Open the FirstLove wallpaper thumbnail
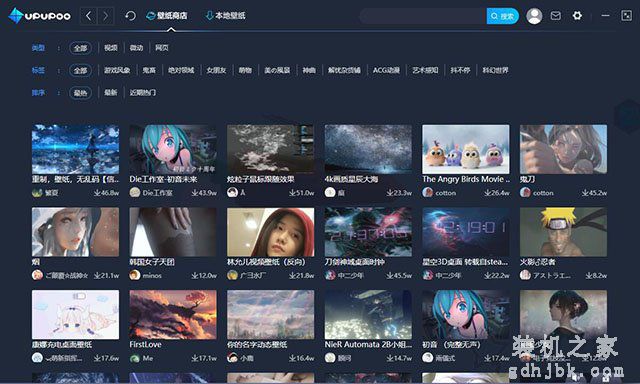Image resolution: width=640 pixels, height=384 pixels. [173, 315]
